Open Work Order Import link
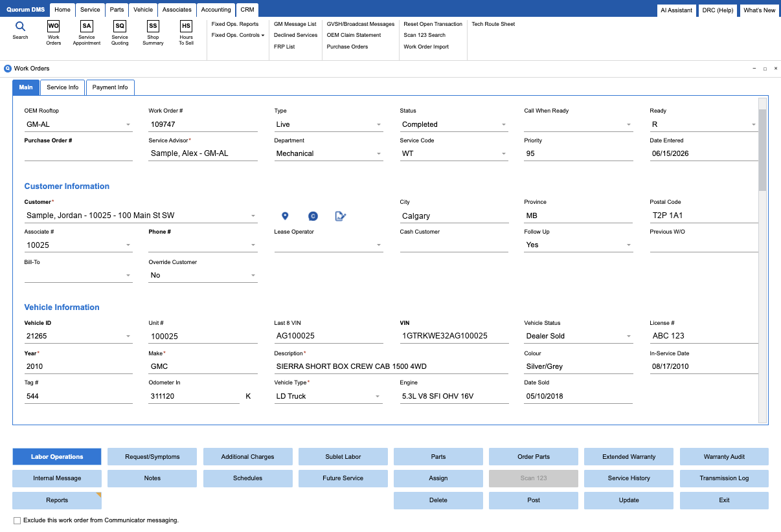Image resolution: width=781 pixels, height=532 pixels. 426,47
